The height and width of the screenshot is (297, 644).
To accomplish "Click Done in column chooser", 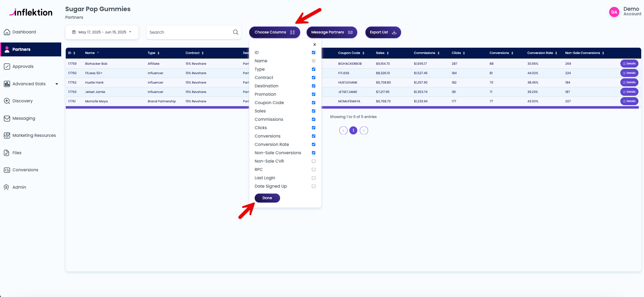I will point(267,198).
